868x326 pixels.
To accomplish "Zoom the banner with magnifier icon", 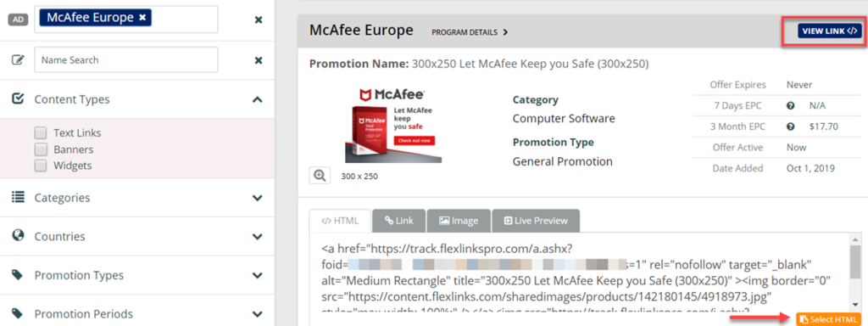I will pyautogui.click(x=320, y=175).
